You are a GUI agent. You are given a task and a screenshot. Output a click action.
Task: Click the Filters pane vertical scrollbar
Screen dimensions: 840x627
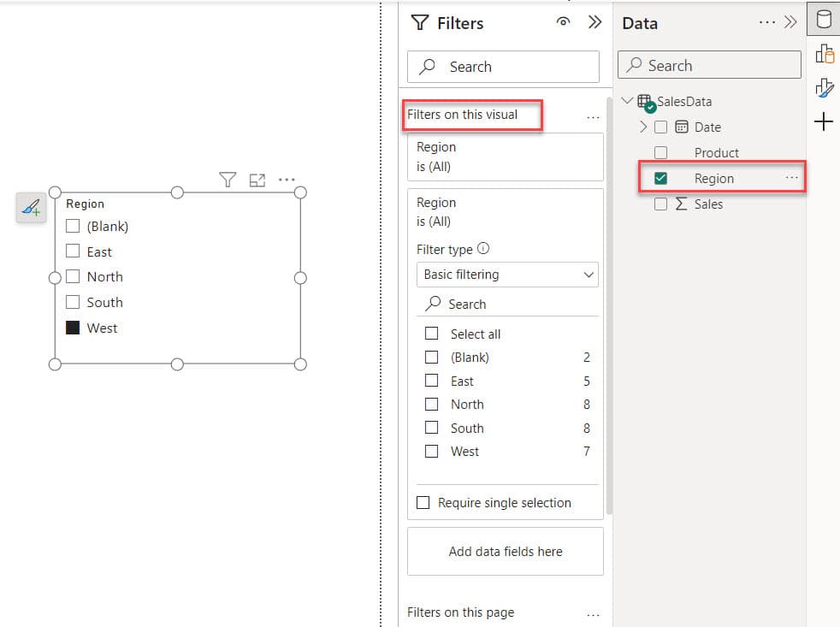point(609,305)
